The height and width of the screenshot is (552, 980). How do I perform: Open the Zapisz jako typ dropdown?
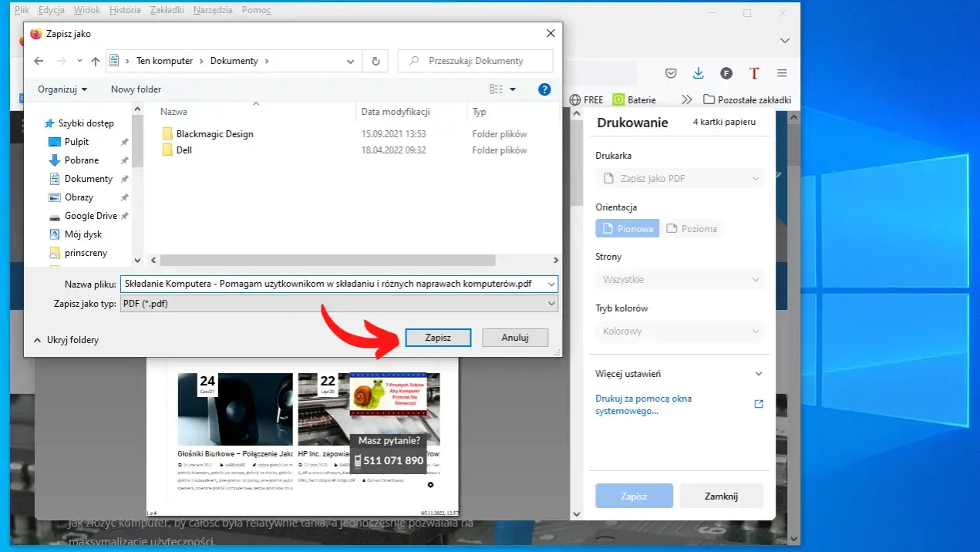click(x=551, y=303)
